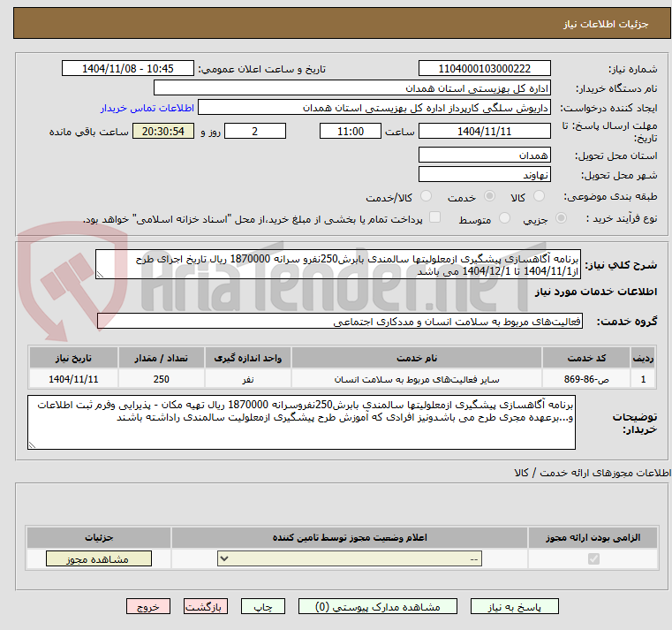Click the نوع فرآیند خرید label
This screenshot has width=672, height=630.
point(622,219)
